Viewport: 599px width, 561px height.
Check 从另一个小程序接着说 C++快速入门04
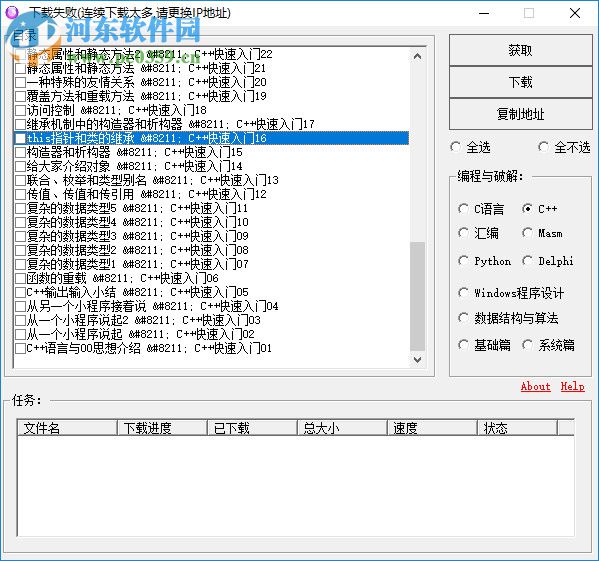coord(20,306)
